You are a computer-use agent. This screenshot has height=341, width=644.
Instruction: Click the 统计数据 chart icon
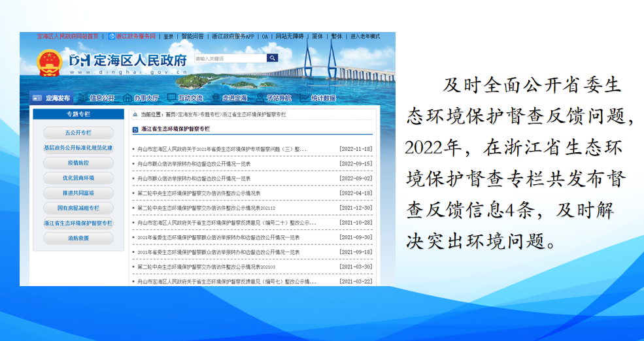pos(304,98)
